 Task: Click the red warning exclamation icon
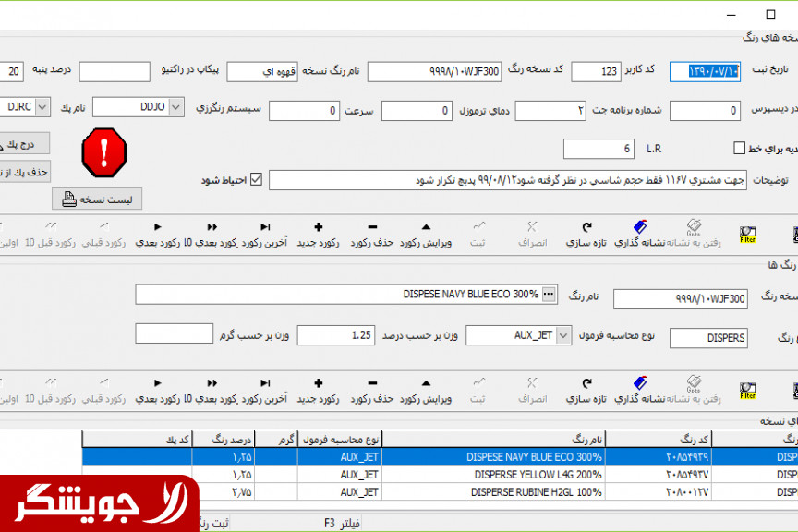(x=103, y=152)
